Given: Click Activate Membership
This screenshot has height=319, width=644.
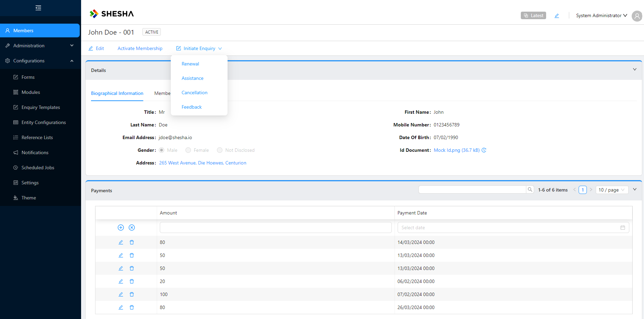Looking at the screenshot, I should click(140, 48).
